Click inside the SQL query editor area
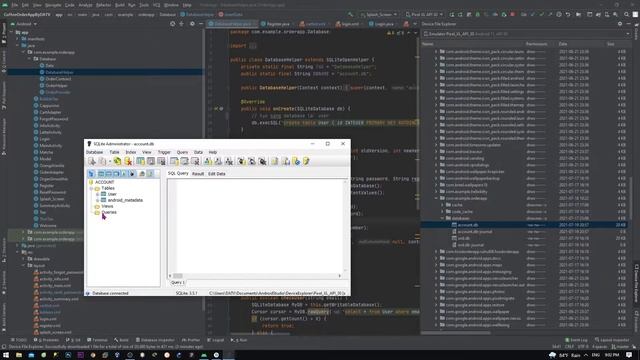This screenshot has height=360, width=640. tap(260, 226)
